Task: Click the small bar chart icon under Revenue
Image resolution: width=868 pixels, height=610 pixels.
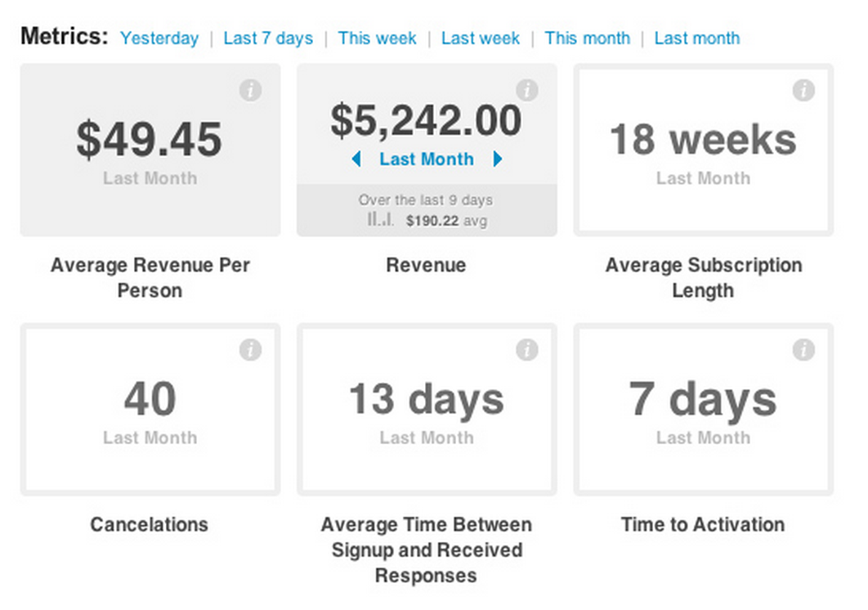Action: point(380,221)
